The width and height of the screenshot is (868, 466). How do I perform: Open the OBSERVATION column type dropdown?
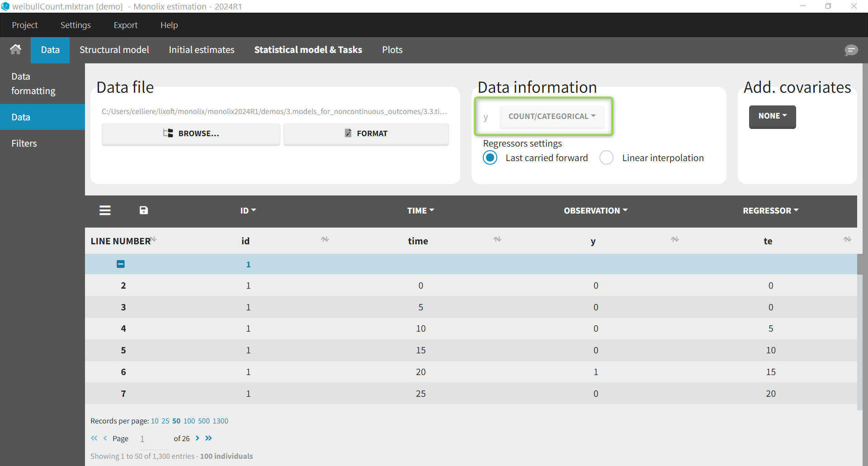595,211
